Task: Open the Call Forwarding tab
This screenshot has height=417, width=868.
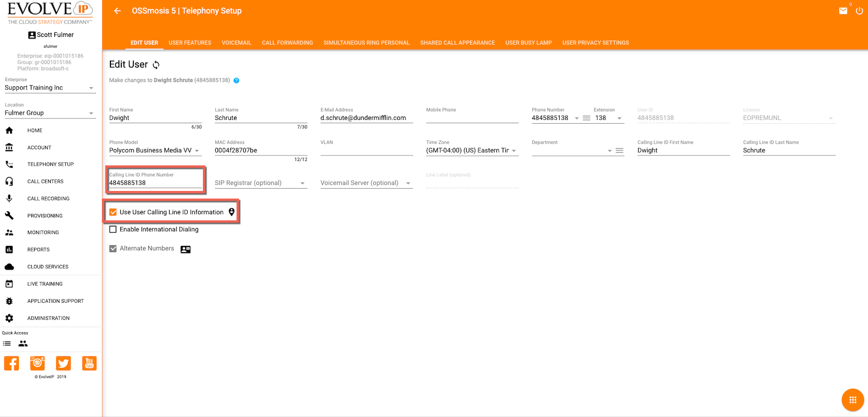Action: point(287,43)
